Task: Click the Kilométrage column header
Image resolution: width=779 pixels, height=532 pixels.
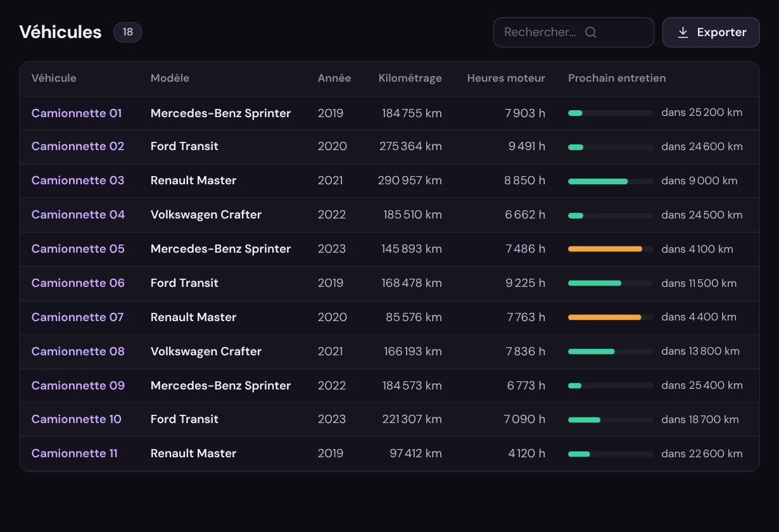Action: click(x=410, y=79)
